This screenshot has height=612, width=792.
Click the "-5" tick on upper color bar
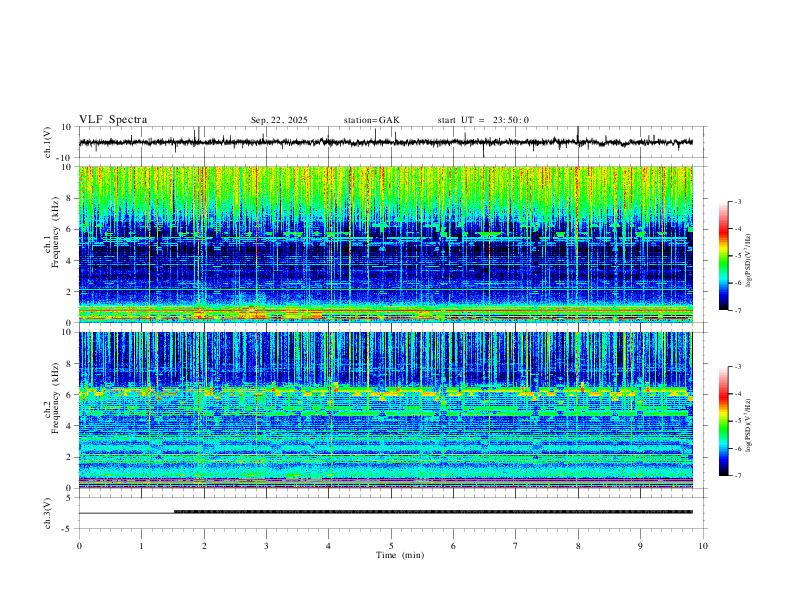[x=738, y=256]
